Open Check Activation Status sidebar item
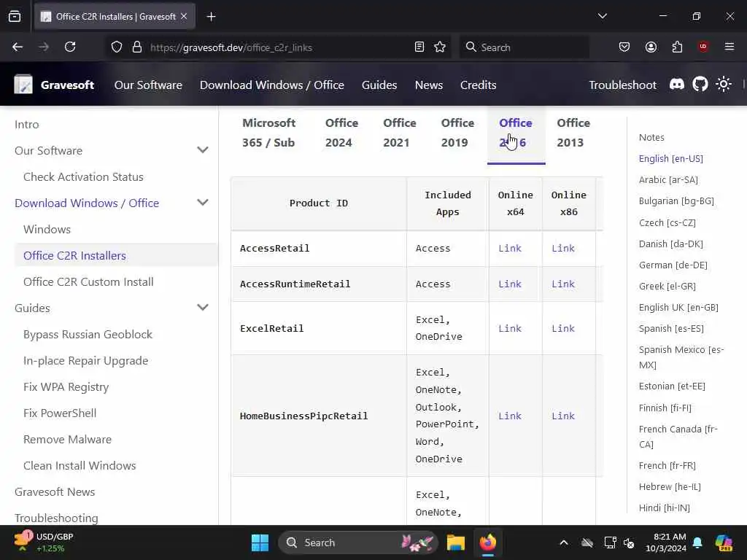747x560 pixels. tap(83, 176)
